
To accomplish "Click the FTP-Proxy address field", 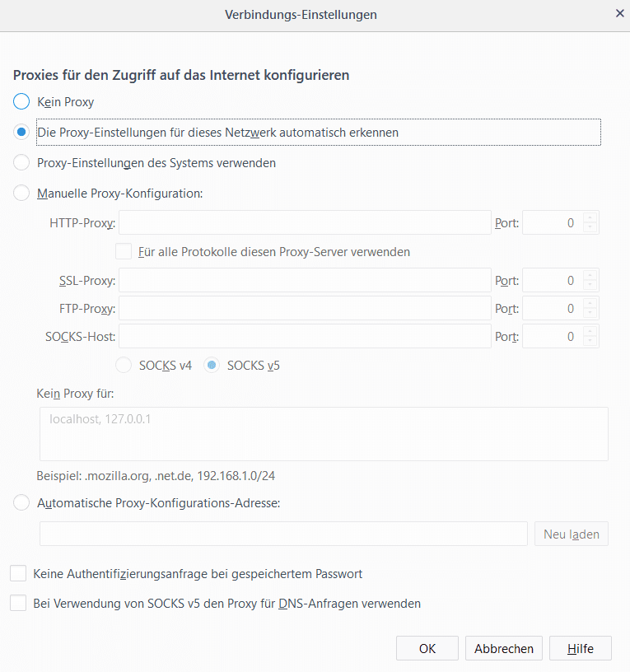I will coord(305,308).
